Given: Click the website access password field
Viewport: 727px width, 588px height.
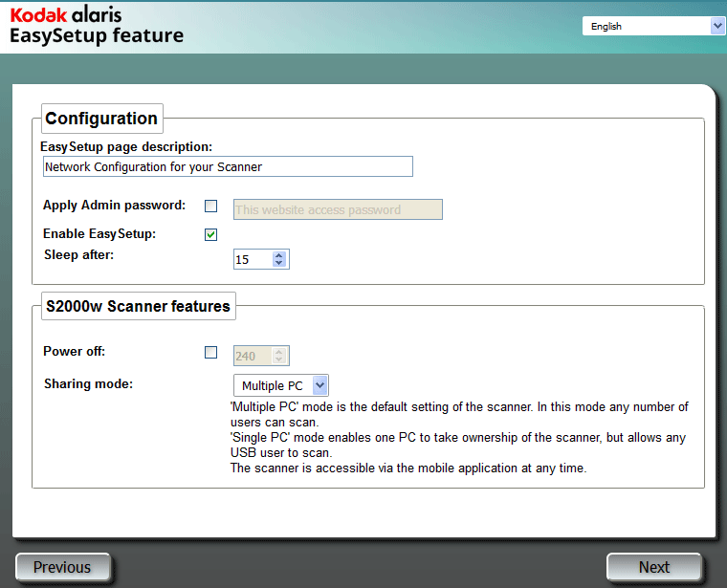Looking at the screenshot, I should point(338,209).
